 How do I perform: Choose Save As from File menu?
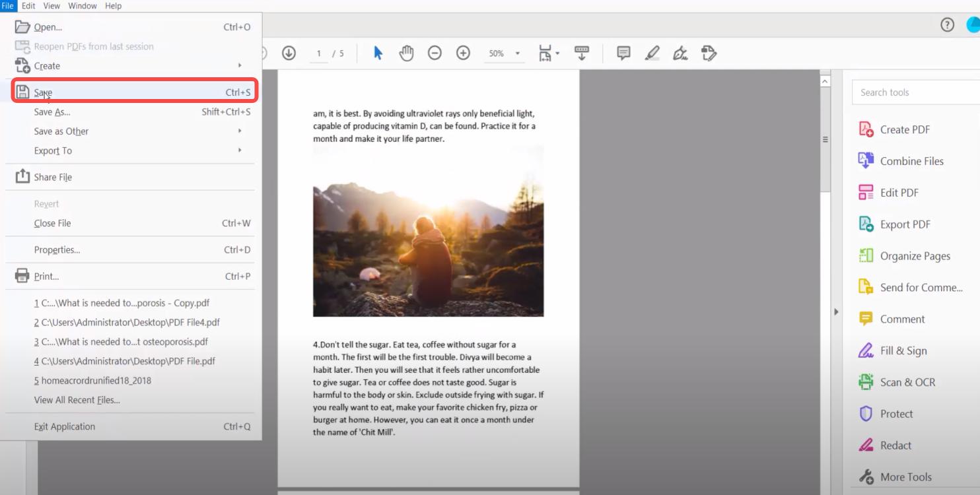click(52, 112)
